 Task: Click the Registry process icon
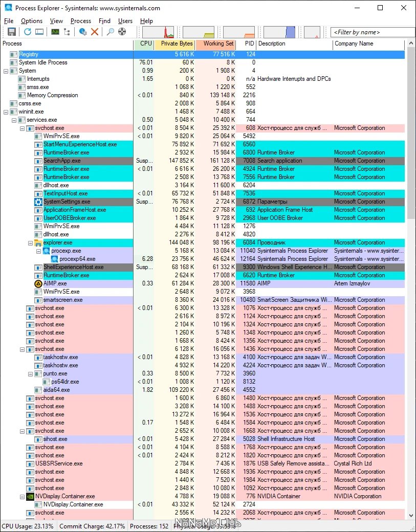point(14,54)
